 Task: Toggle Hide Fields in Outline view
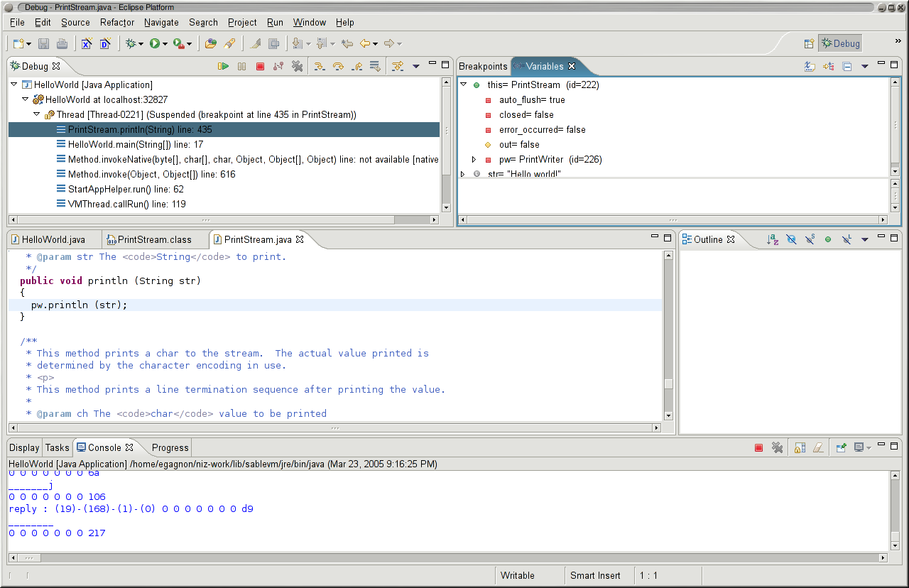[x=791, y=239]
